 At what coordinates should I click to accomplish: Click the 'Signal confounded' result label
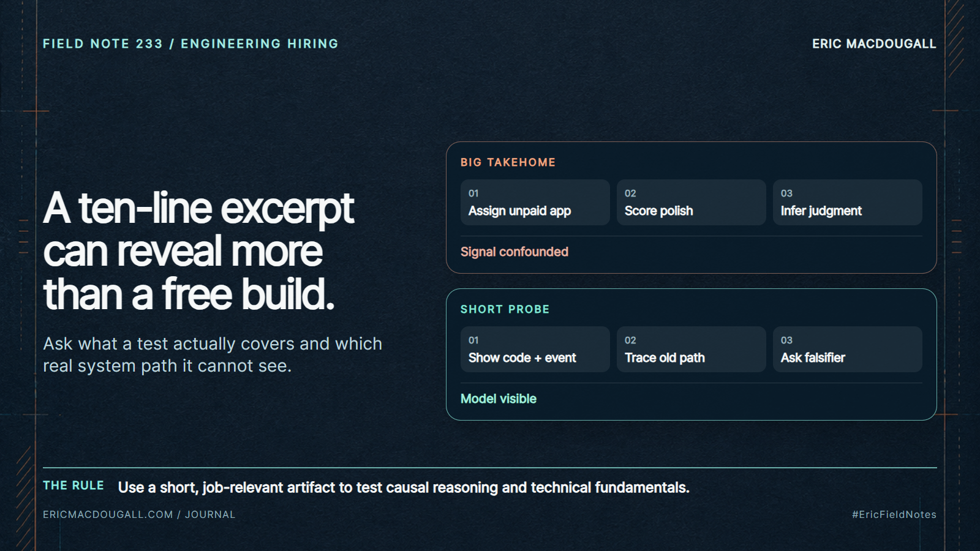click(x=514, y=252)
